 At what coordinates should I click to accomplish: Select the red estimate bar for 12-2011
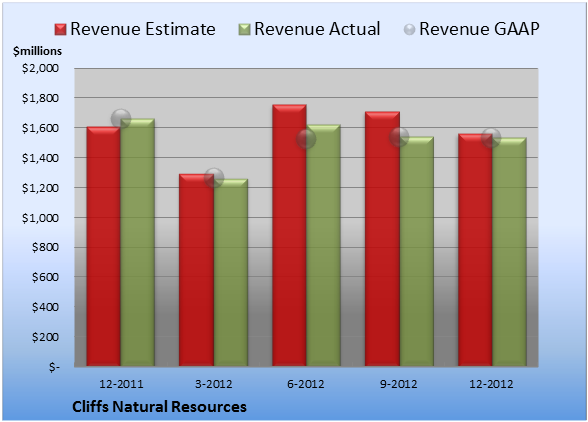tap(104, 246)
